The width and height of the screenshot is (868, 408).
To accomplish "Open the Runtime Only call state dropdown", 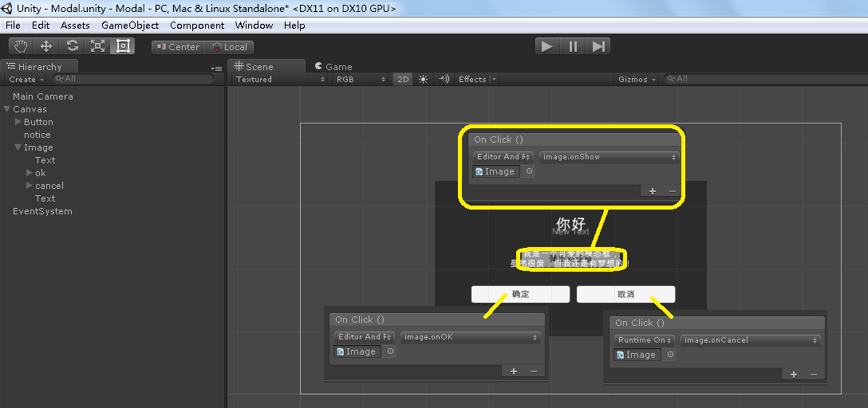I will pyautogui.click(x=644, y=340).
